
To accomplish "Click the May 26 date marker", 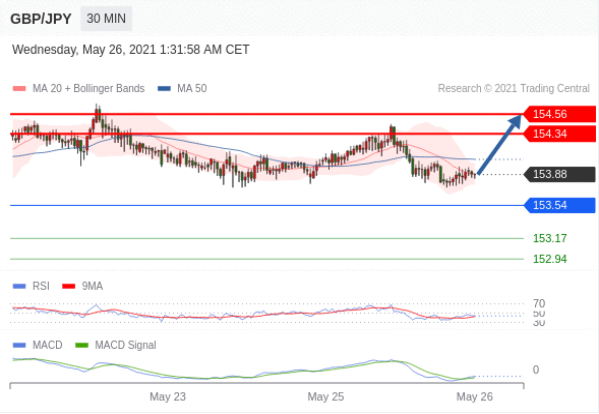I will pos(474,397).
